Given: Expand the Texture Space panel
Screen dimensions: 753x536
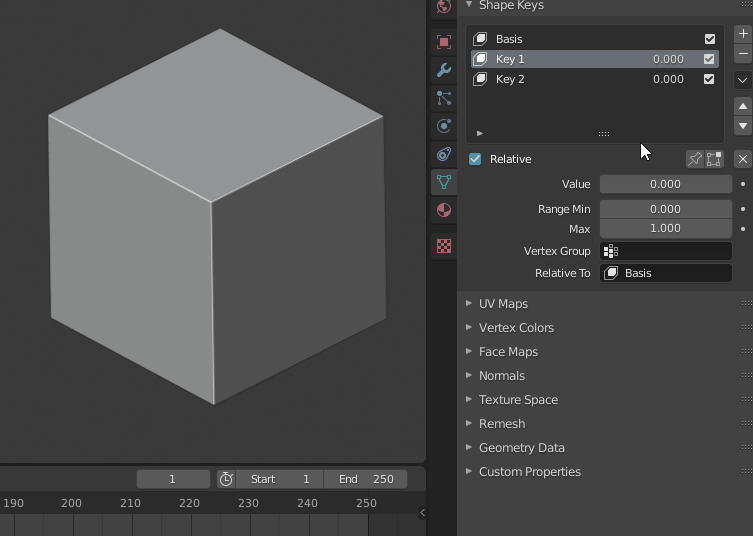Looking at the screenshot, I should coord(469,399).
